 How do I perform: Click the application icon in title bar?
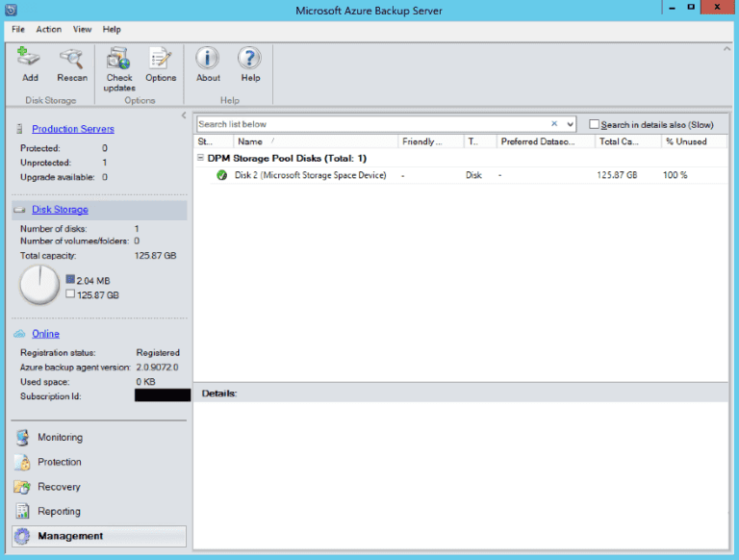(x=11, y=10)
